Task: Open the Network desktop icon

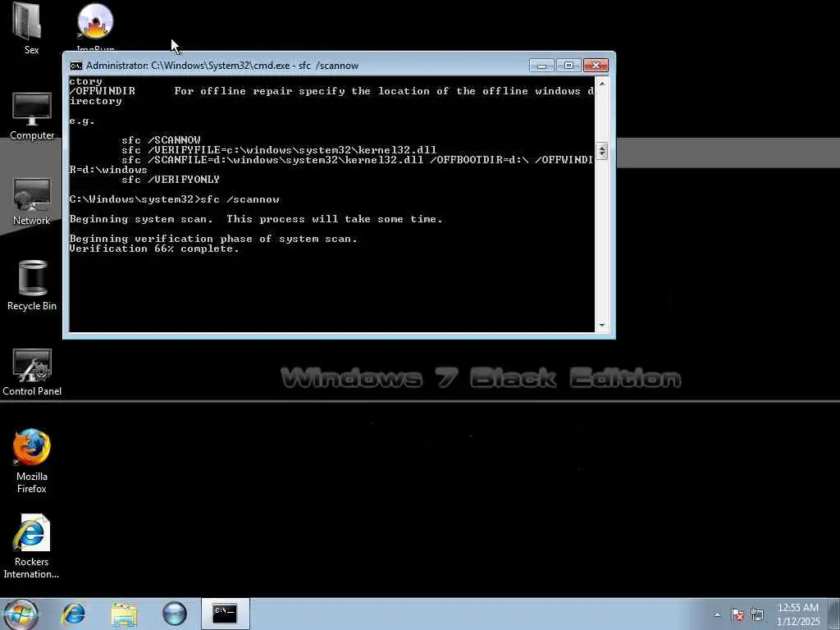Action: 32,202
